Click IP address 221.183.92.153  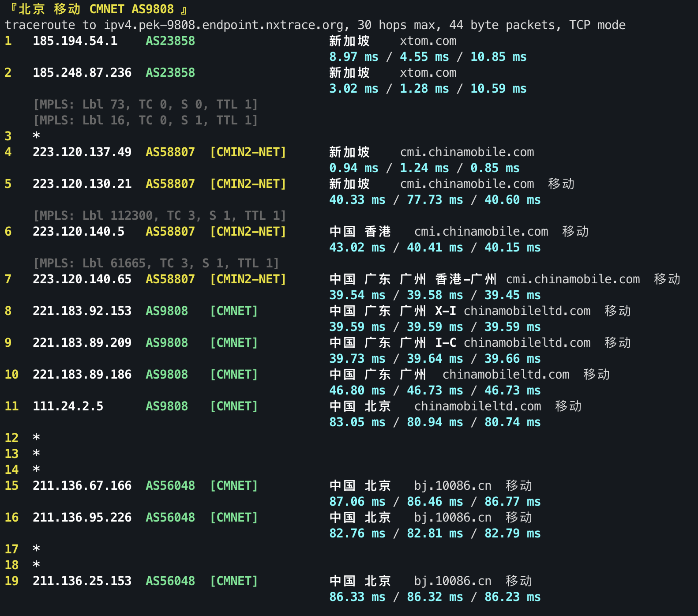click(x=82, y=311)
